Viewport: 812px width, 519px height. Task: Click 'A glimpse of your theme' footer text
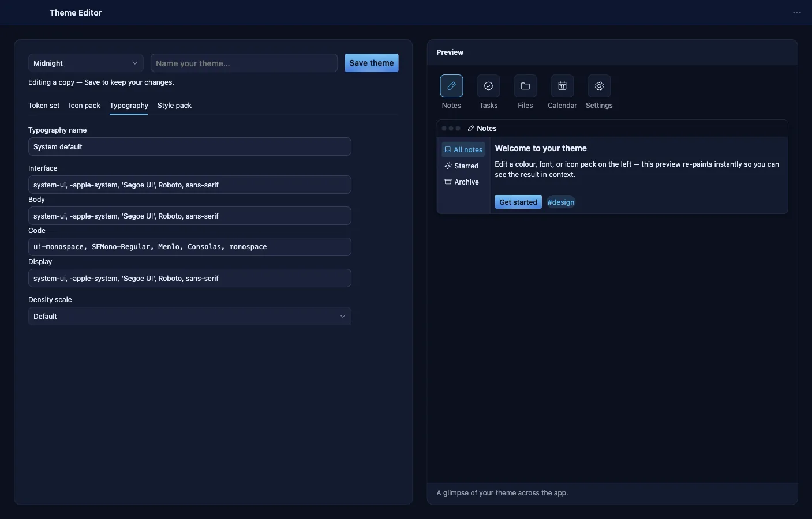(502, 493)
